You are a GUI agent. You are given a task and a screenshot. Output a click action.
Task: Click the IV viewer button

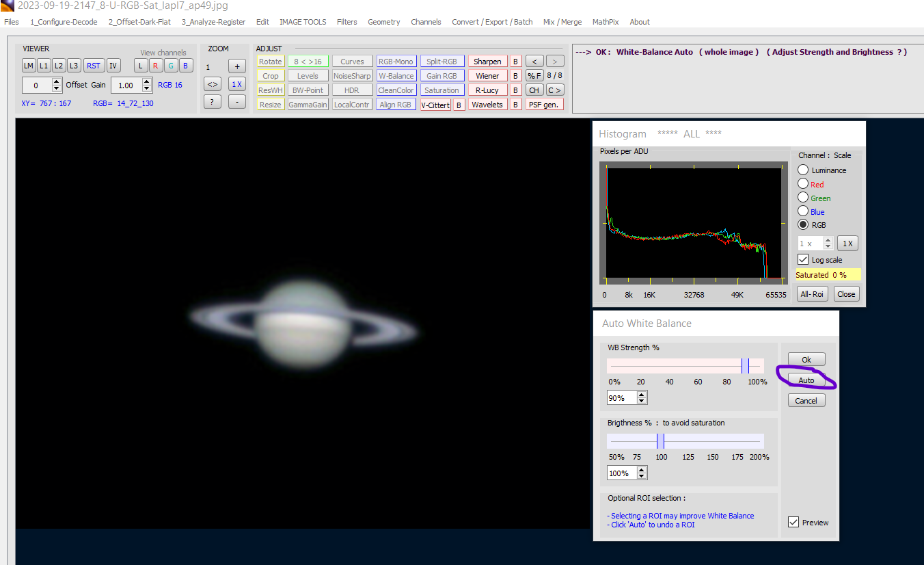[x=113, y=66]
